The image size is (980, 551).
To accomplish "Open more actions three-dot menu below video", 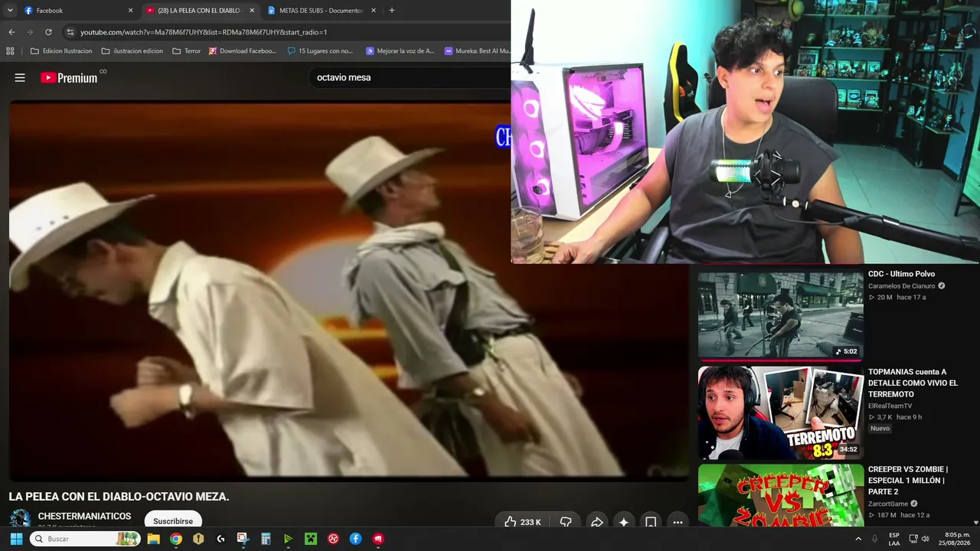I will point(678,522).
